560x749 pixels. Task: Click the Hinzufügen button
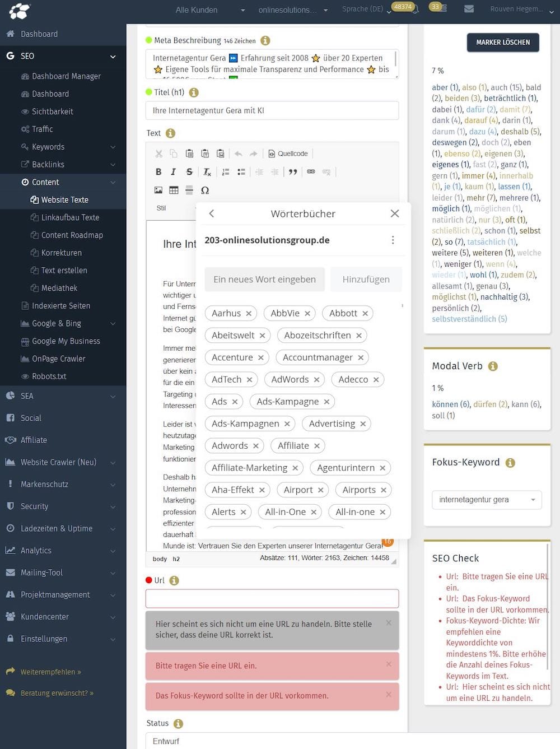tap(366, 280)
